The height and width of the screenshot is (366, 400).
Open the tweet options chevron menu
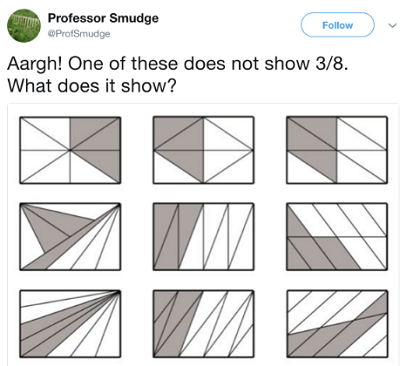point(392,25)
